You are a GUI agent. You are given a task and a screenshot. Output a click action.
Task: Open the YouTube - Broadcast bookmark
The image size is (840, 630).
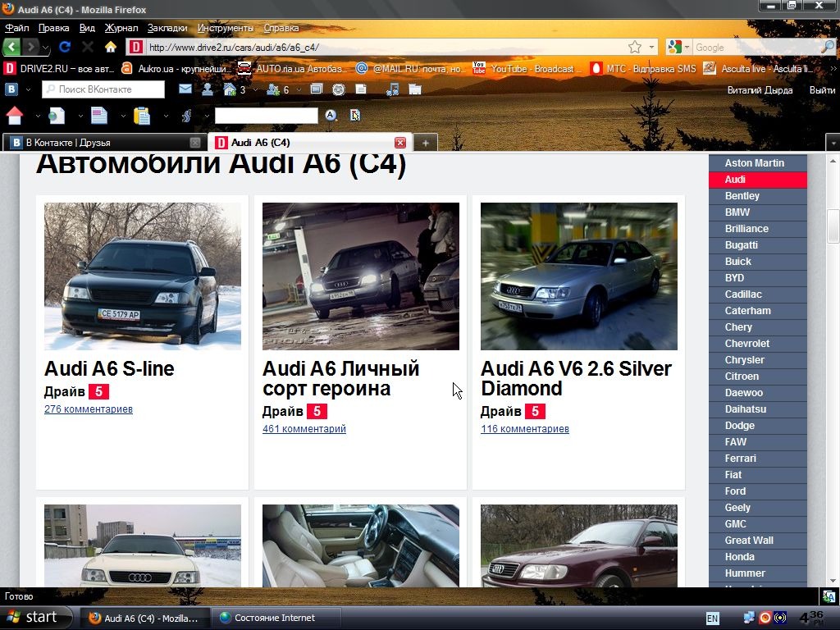pos(527,69)
